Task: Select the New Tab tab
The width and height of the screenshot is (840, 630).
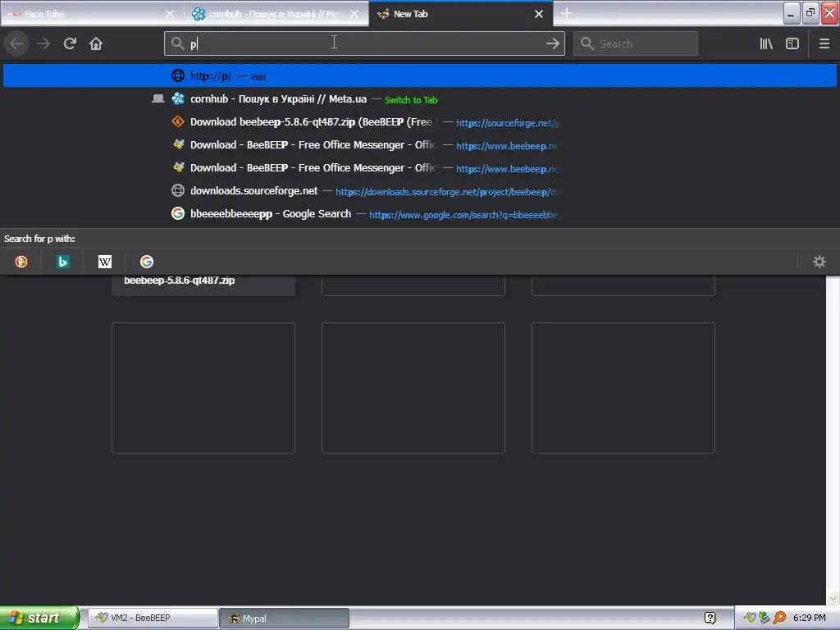Action: (x=461, y=14)
